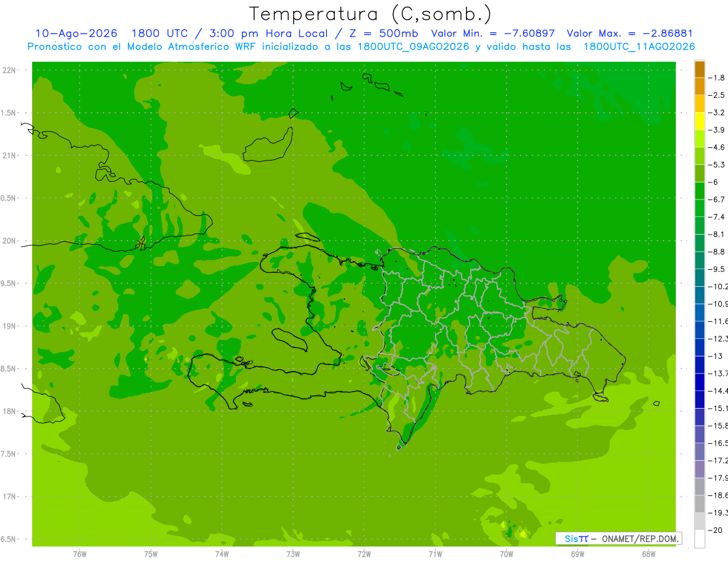Select the 'Valor Max. = -2.86881' value
The width and height of the screenshot is (728, 562).
click(x=630, y=34)
